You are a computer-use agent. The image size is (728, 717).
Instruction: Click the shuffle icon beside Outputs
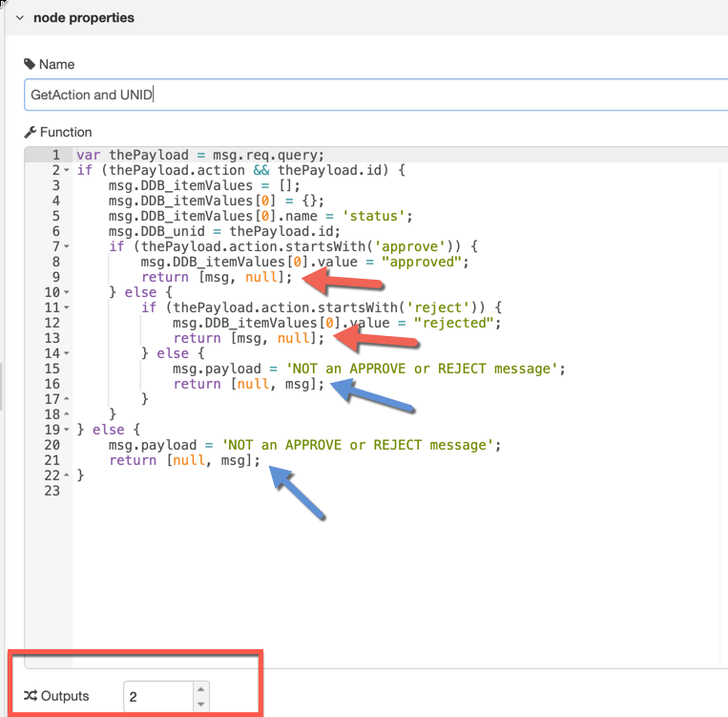(x=31, y=696)
